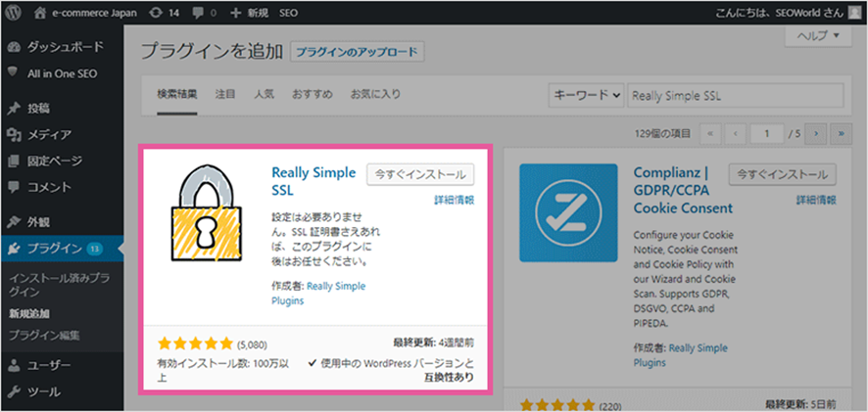Image resolution: width=868 pixels, height=412 pixels.
Task: Open Complianz GDPR/CCPA Cookie Consent title
Action: pos(683,191)
